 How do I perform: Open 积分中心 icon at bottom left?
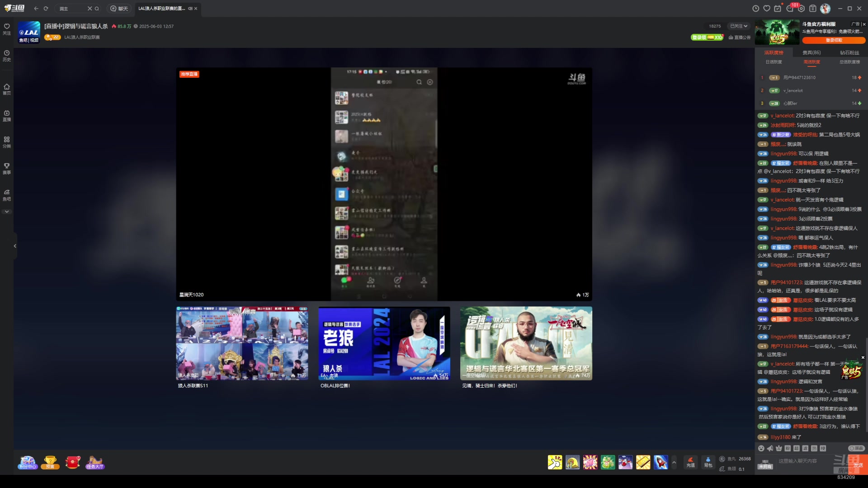point(28,462)
